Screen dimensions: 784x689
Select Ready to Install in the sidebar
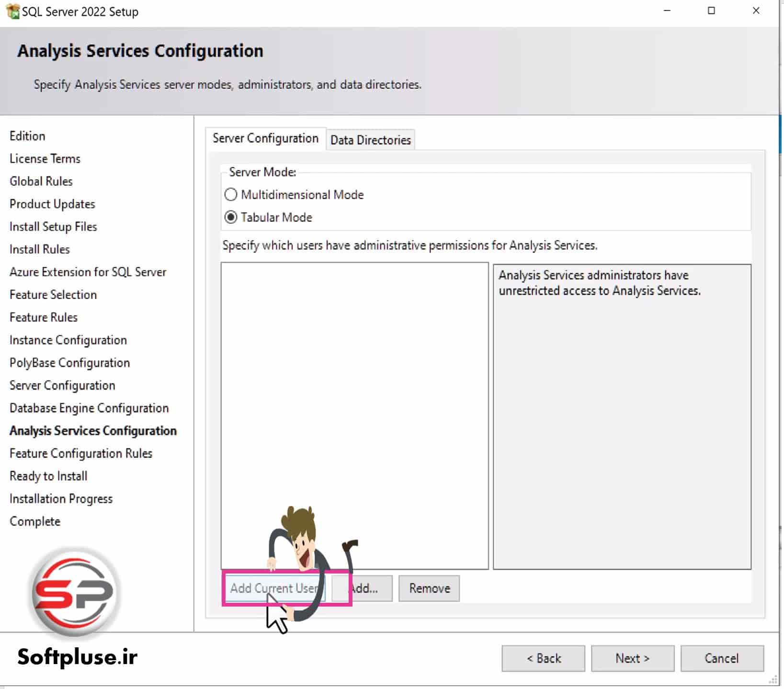(48, 476)
